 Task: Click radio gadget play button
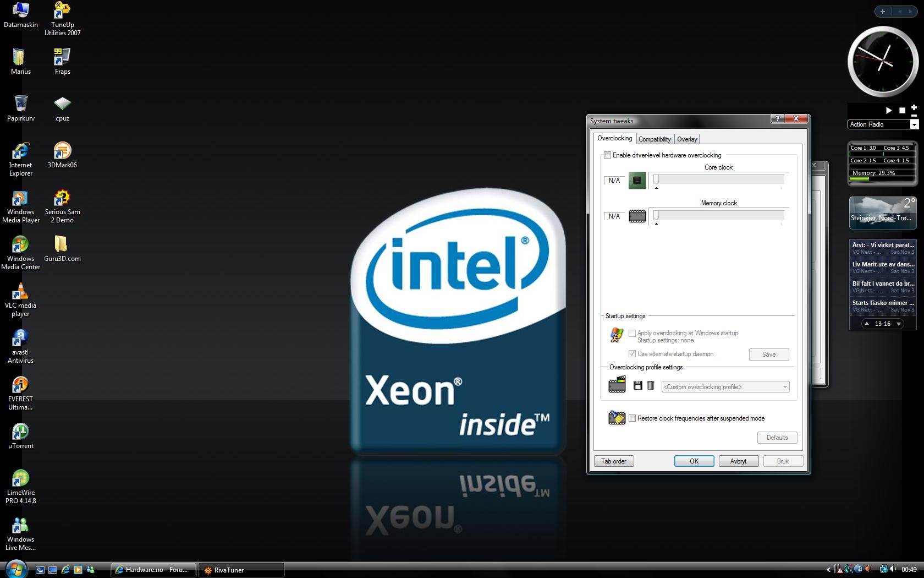coord(888,110)
